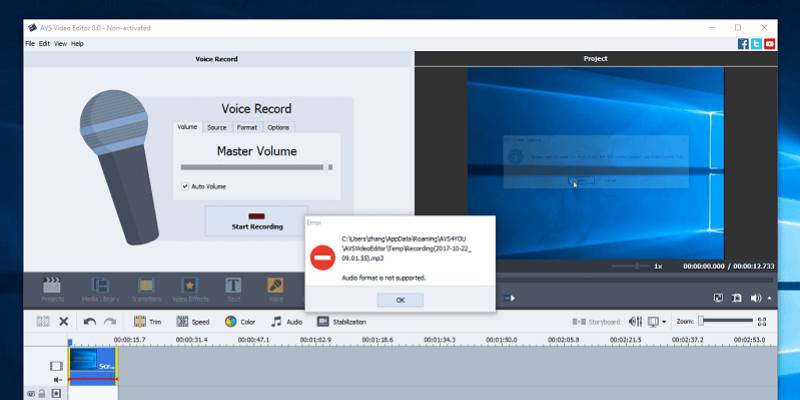Open the YouTube channel icon
Screen dimensions: 800x400
tap(769, 44)
